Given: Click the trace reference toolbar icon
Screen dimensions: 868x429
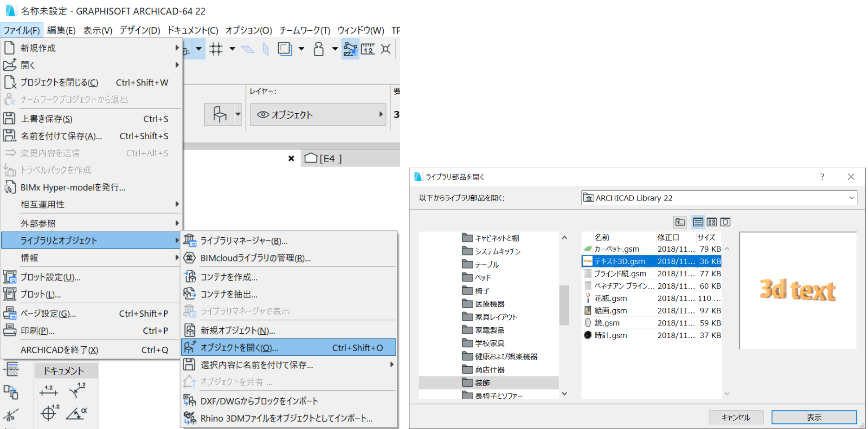Looking at the screenshot, I should point(284,49).
